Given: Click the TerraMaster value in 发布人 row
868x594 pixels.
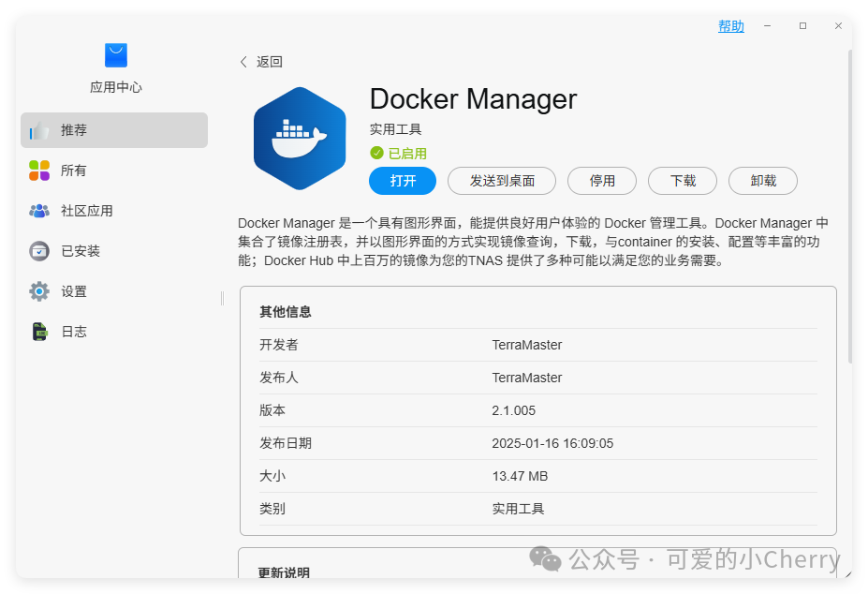Looking at the screenshot, I should coord(527,378).
